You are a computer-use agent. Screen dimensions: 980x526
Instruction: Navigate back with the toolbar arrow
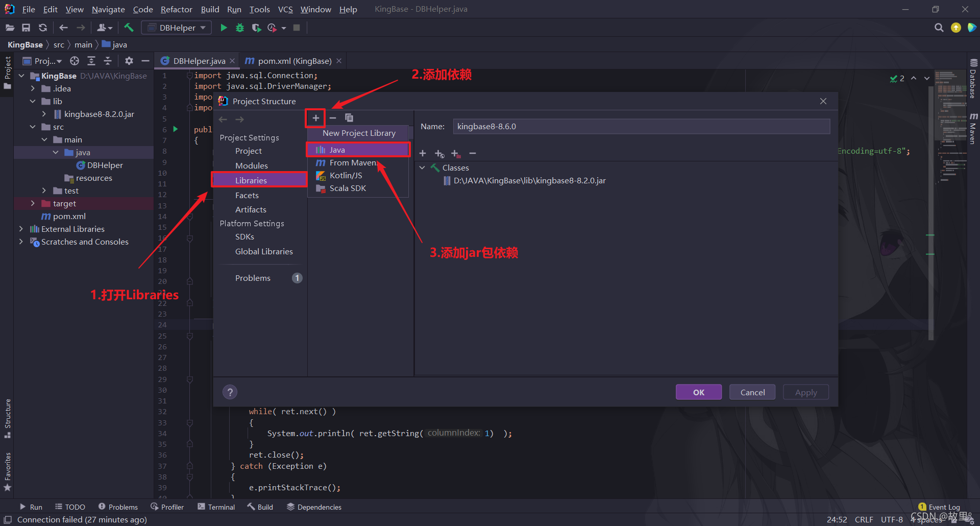pos(63,28)
